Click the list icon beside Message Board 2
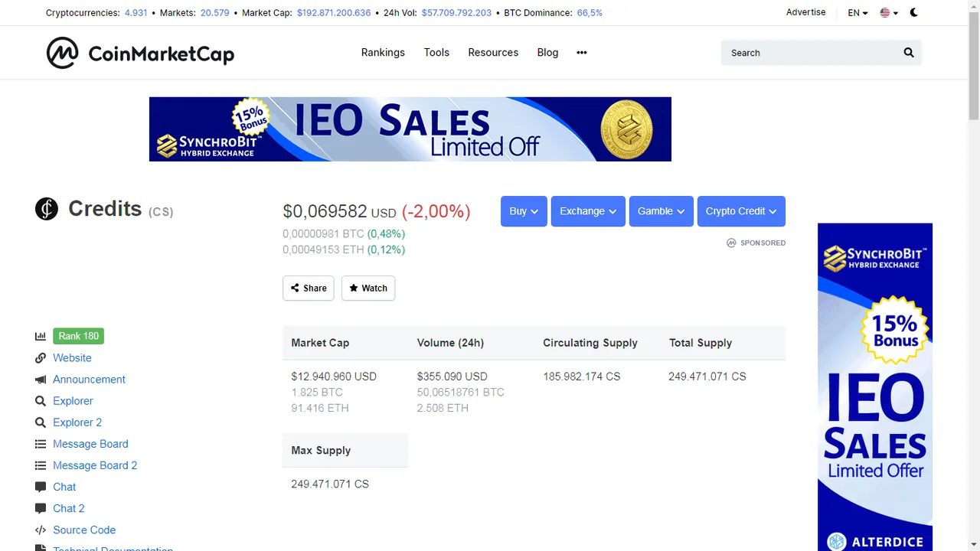 pyautogui.click(x=41, y=465)
